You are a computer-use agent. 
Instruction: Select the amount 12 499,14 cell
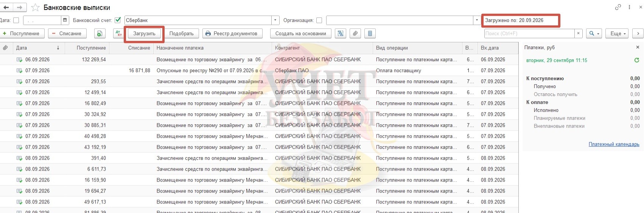(87, 93)
